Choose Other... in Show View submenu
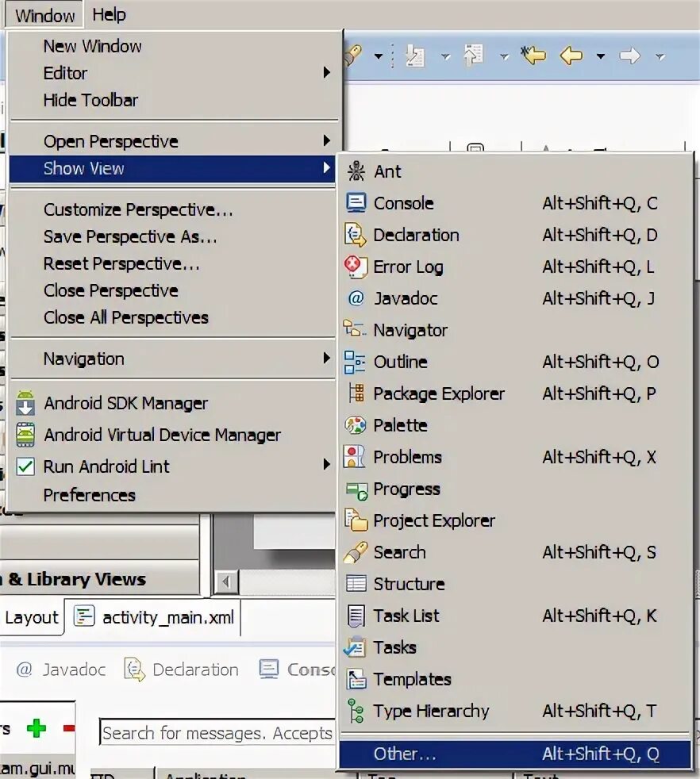Viewport: 700px width, 779px height. 515,754
